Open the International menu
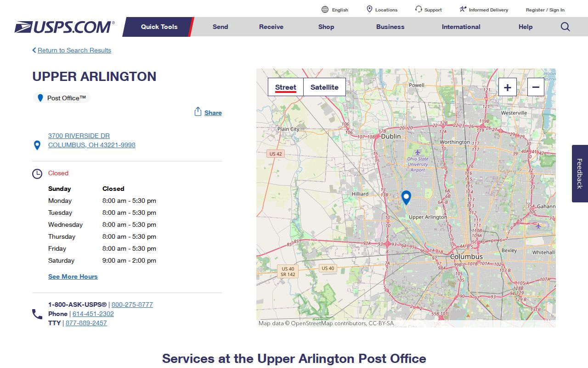The height and width of the screenshot is (368, 588). point(461,27)
